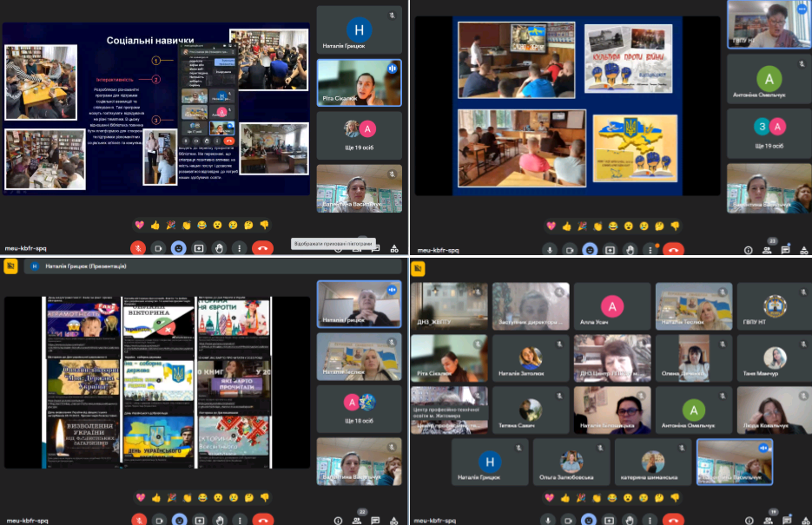Open meeting info icon in classroom photos window
The height and width of the screenshot is (525, 812).
tap(748, 249)
